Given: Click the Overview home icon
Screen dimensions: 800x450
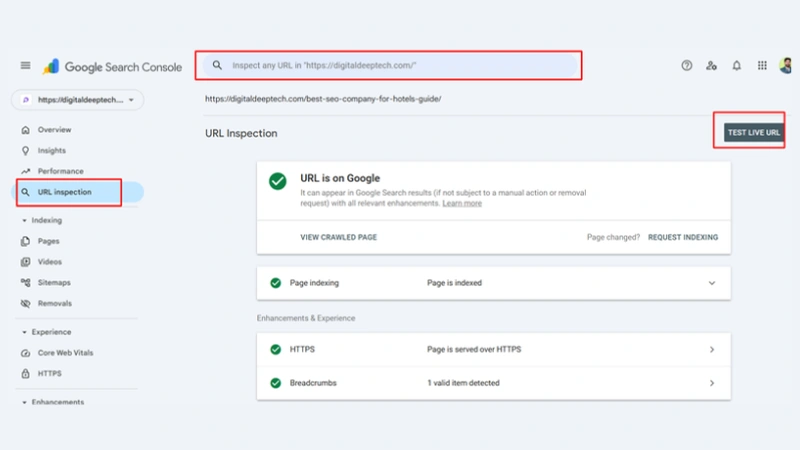Looking at the screenshot, I should click(x=26, y=130).
